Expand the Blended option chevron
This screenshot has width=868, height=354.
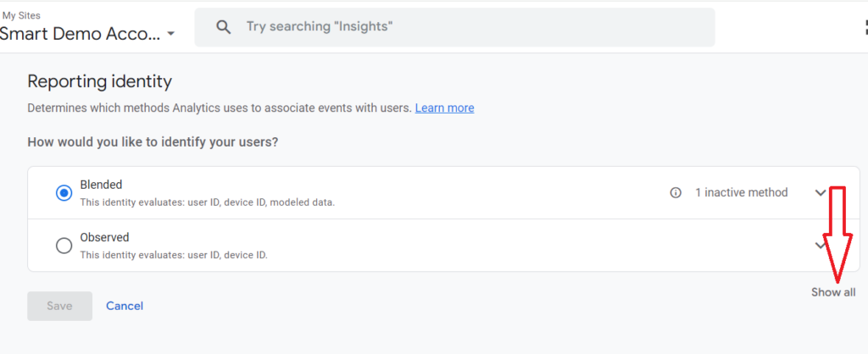click(x=821, y=193)
